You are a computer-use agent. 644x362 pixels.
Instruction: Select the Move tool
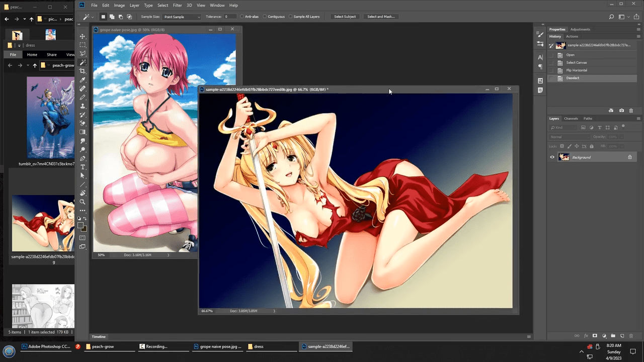(83, 37)
